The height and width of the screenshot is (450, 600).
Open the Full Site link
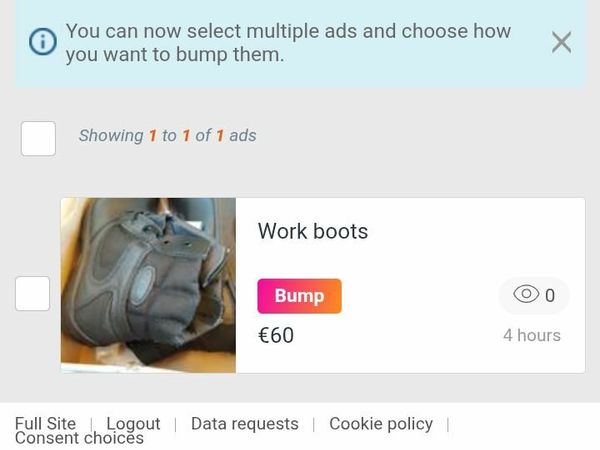point(45,424)
